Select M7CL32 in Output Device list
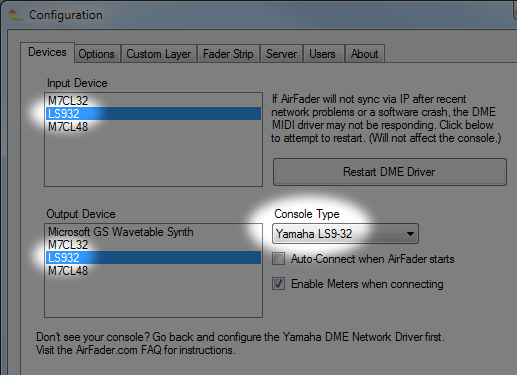This screenshot has width=517, height=375. point(153,245)
